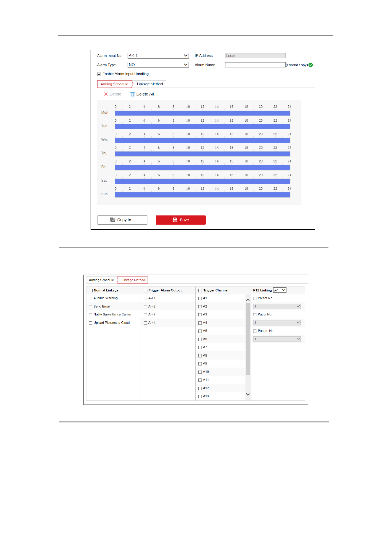Click the Alarm Name input field
The height and width of the screenshot is (554, 392).
click(x=255, y=65)
